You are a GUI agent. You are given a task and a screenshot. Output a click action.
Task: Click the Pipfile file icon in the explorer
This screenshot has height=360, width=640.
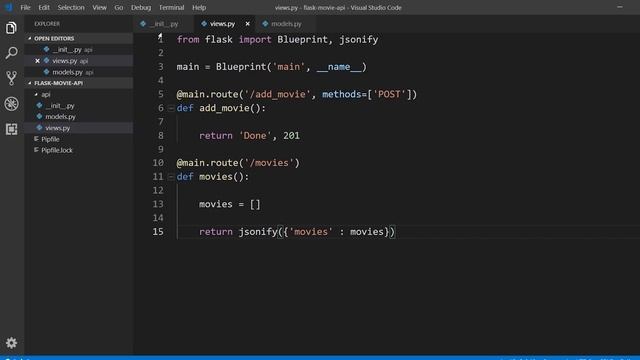(x=36, y=139)
